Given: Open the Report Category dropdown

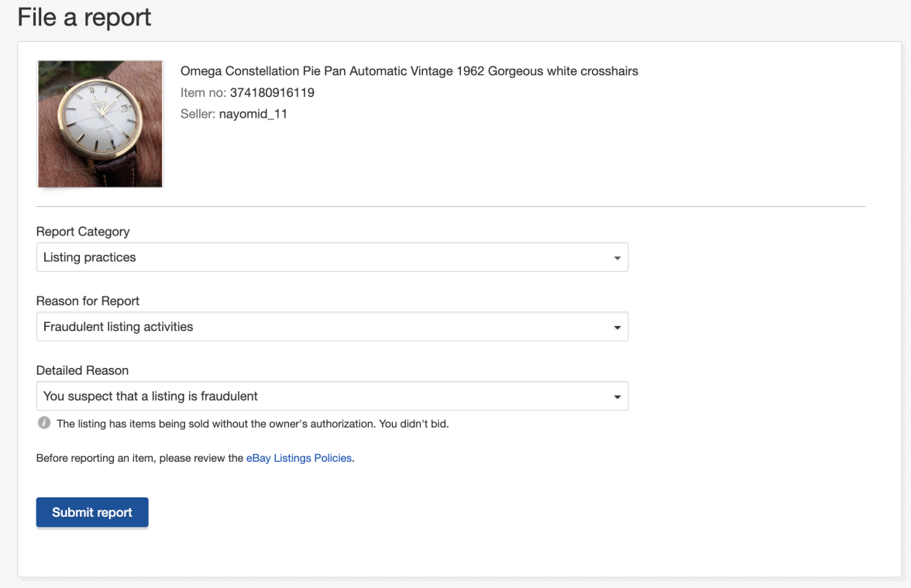Looking at the screenshot, I should (x=332, y=257).
